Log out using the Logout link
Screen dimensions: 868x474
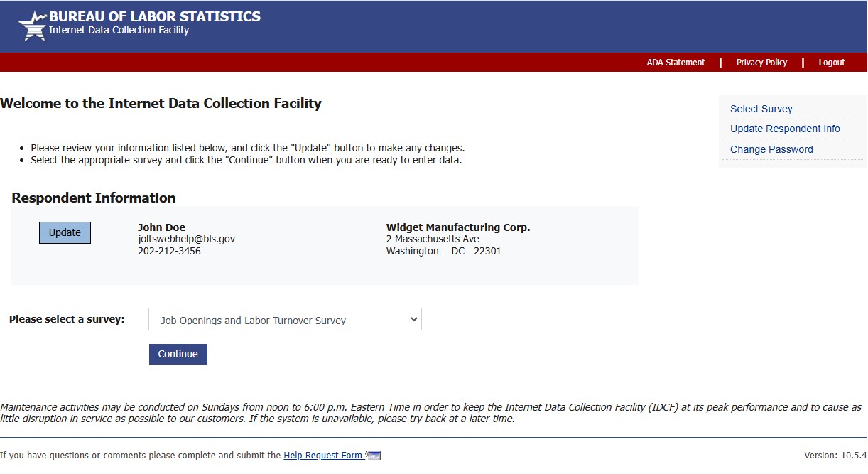831,63
